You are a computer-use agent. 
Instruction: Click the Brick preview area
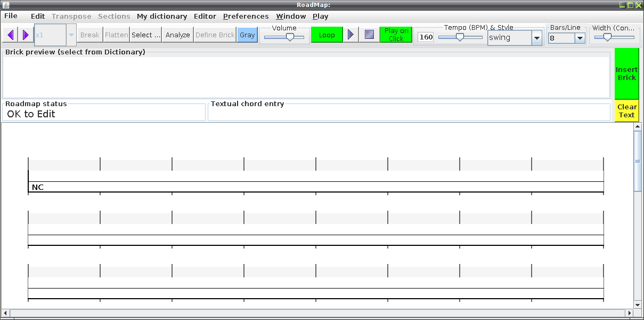pyautogui.click(x=307, y=77)
